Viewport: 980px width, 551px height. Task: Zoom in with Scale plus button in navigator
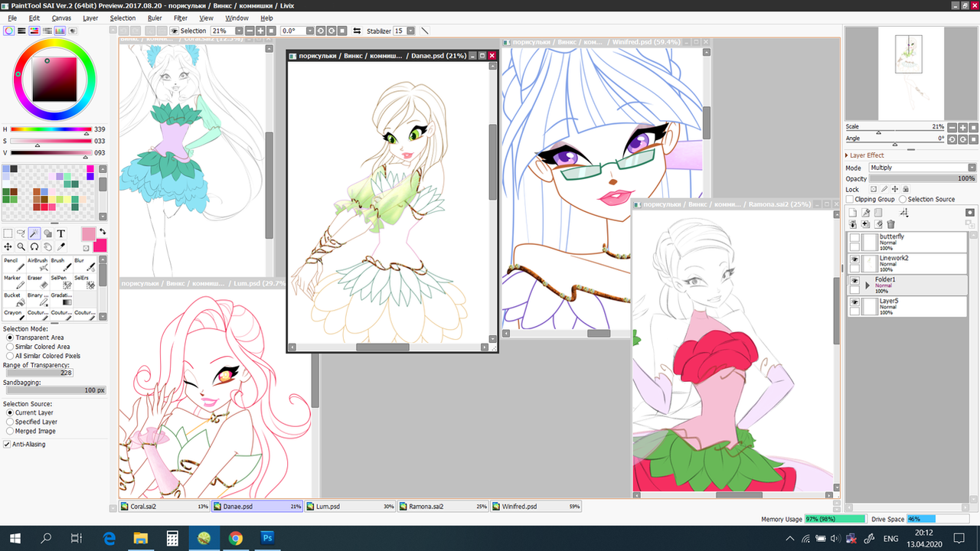[962, 127]
